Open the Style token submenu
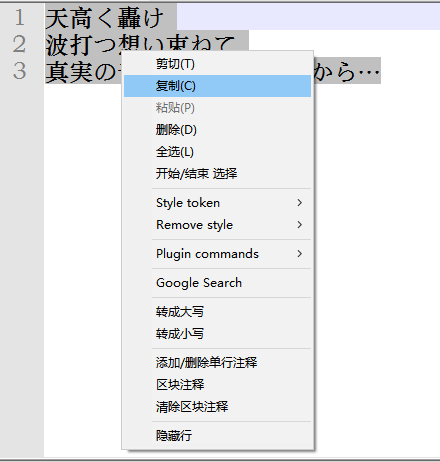440x462 pixels. [x=217, y=203]
